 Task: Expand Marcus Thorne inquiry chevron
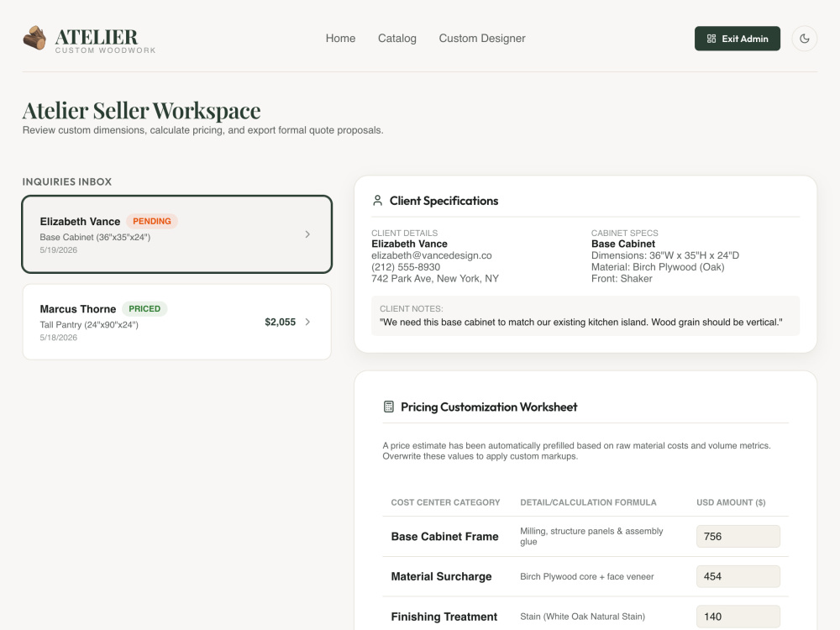(x=307, y=322)
